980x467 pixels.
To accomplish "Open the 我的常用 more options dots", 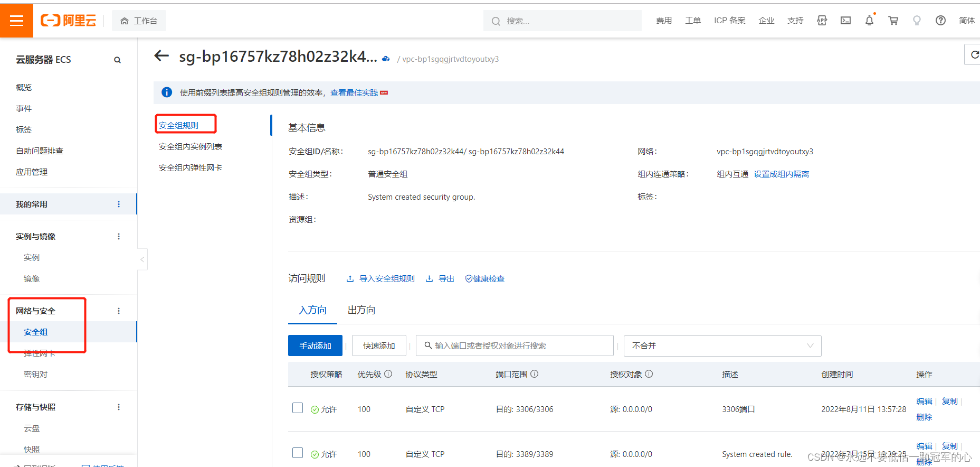I will point(119,204).
